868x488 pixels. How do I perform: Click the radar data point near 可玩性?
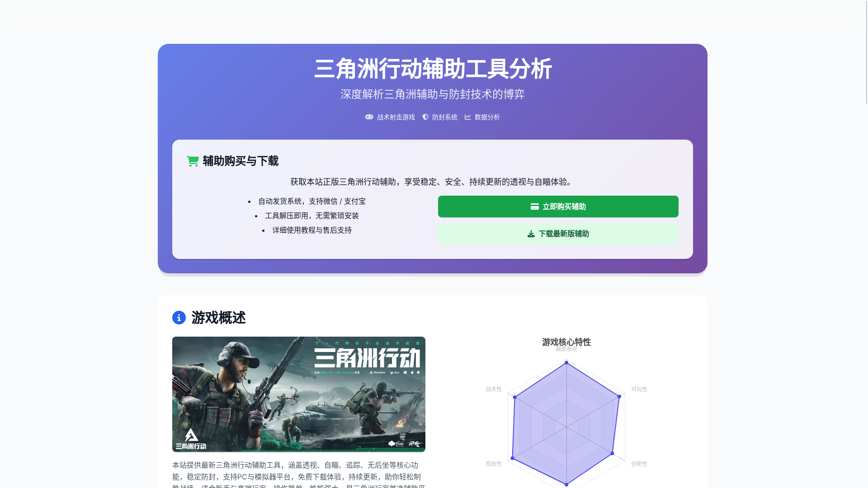(x=619, y=396)
